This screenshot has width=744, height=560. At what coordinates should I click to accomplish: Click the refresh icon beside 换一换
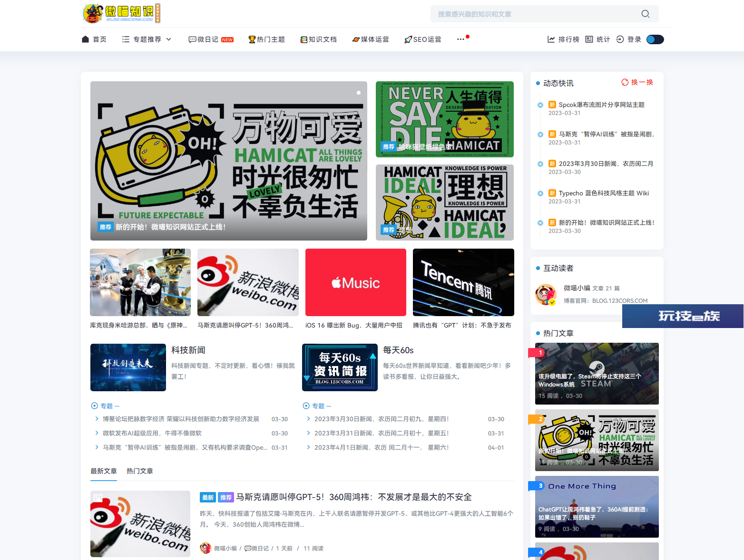pyautogui.click(x=625, y=82)
